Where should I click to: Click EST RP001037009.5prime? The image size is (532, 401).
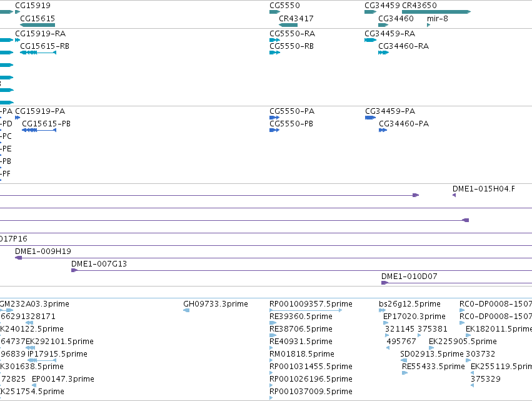[311, 392]
